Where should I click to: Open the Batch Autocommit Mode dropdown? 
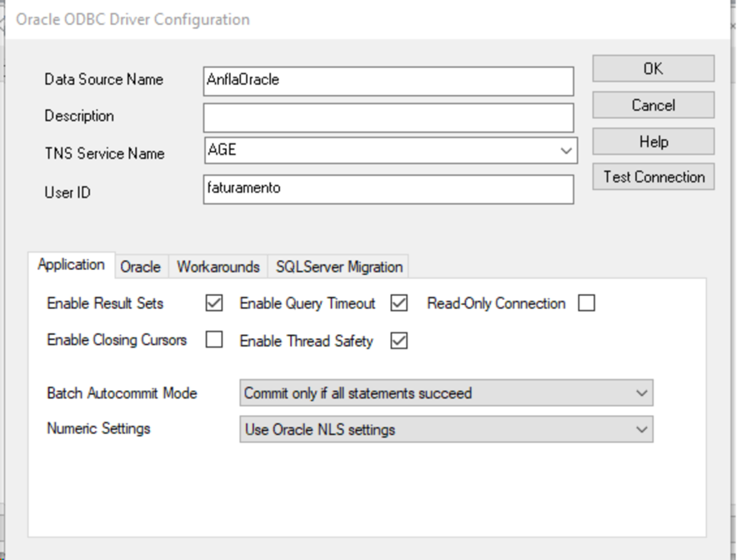(x=446, y=392)
